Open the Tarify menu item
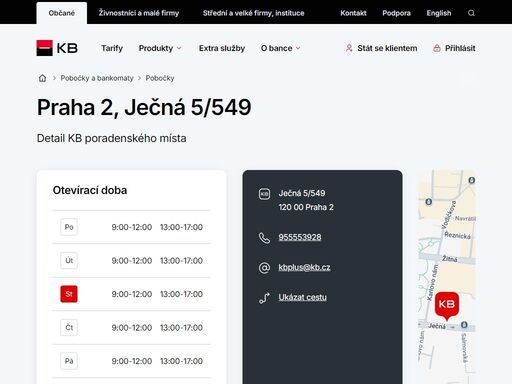This screenshot has height=384, width=512. pos(112,48)
